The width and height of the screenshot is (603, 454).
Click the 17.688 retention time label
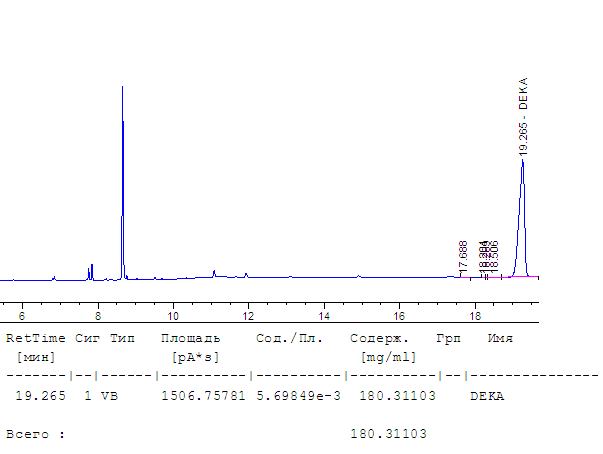(x=463, y=256)
